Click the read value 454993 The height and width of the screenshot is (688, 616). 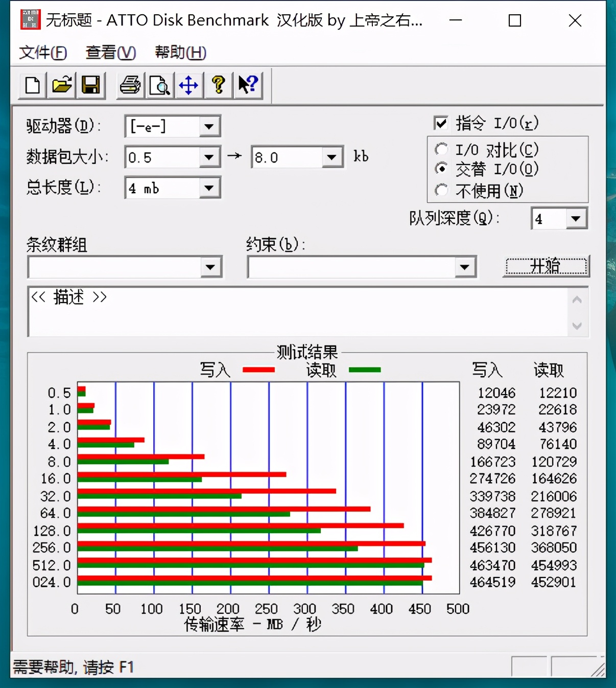click(554, 565)
